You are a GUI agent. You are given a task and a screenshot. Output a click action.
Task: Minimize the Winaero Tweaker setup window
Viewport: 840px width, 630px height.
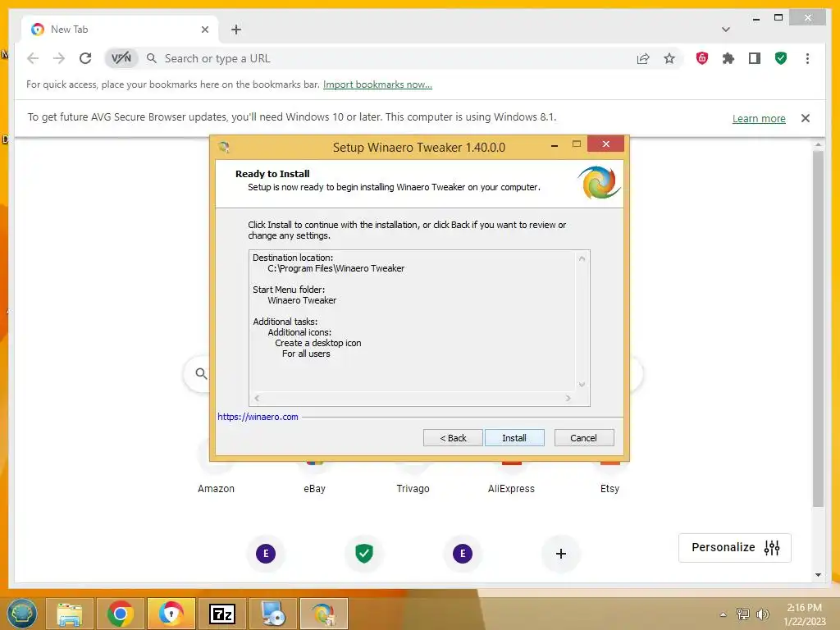tap(555, 145)
